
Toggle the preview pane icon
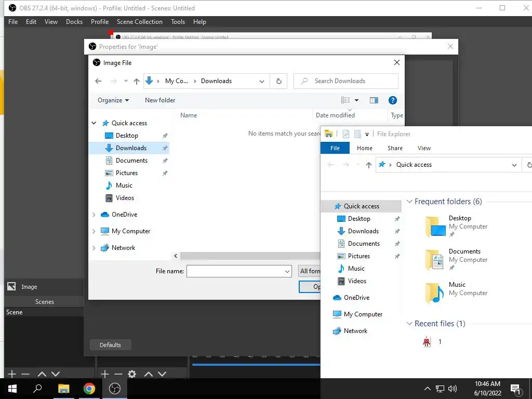[374, 100]
